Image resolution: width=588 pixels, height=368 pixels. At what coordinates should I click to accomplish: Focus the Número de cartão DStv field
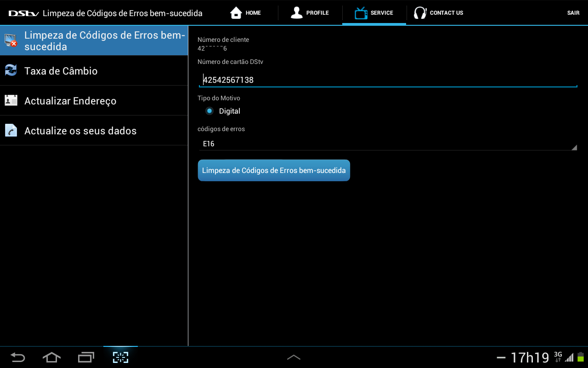pos(388,80)
